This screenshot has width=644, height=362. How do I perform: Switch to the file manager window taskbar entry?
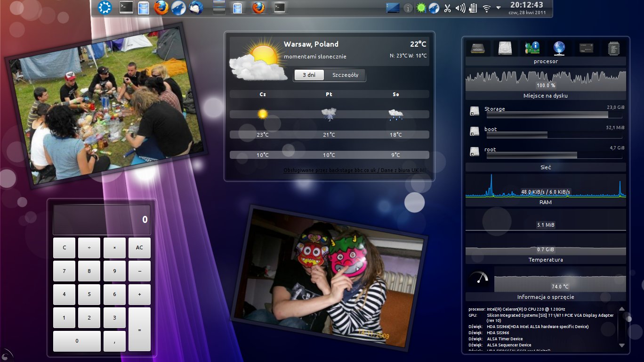pyautogui.click(x=238, y=8)
